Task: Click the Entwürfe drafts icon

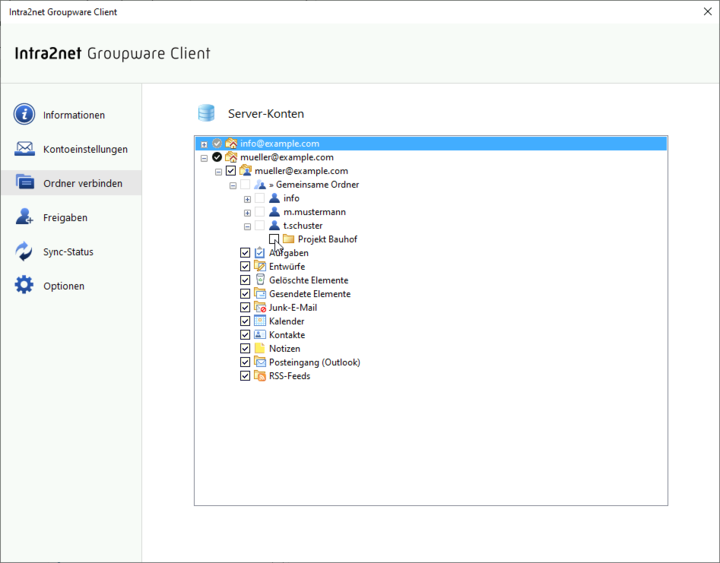Action: 260,266
